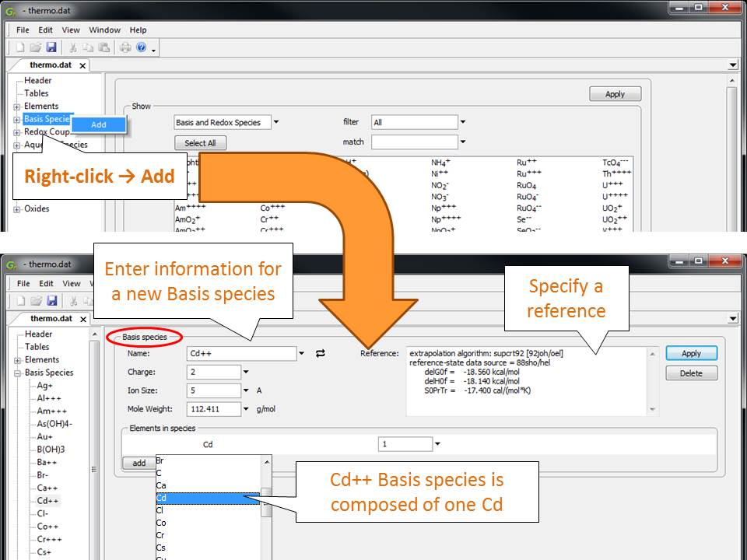Click the Open folder icon in the bottom window toolbar
747x560 pixels.
[37, 300]
